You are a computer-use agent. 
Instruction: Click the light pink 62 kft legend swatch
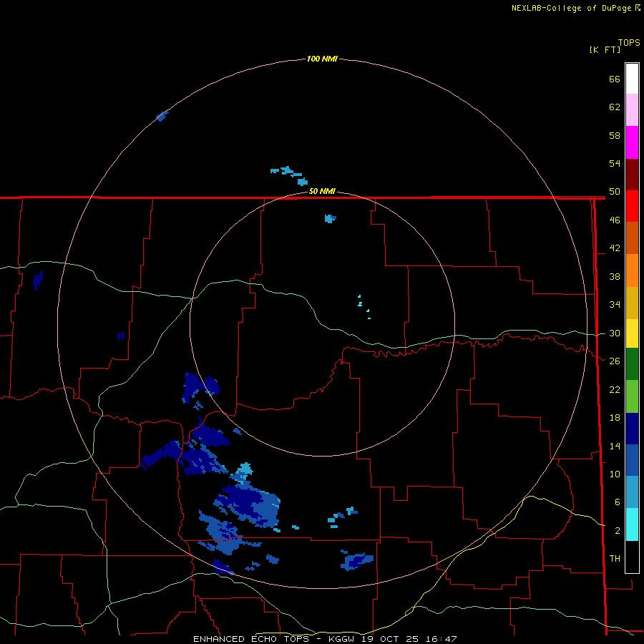pyautogui.click(x=632, y=110)
